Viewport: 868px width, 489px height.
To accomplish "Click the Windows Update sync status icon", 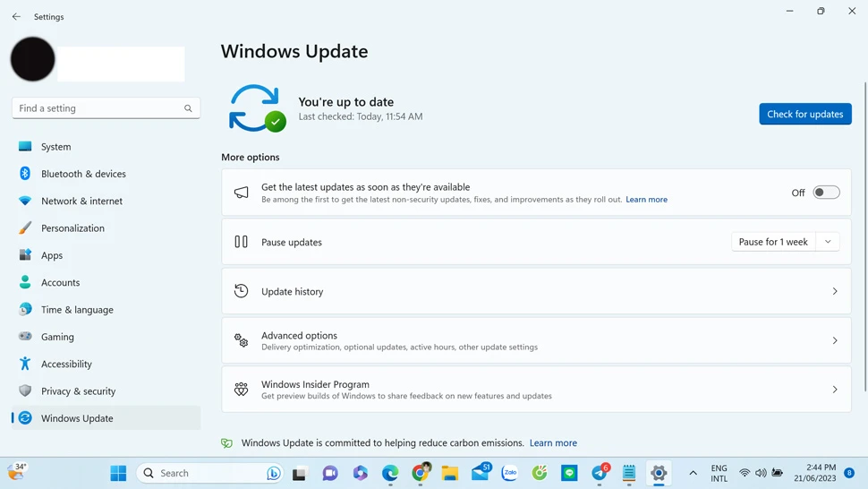I will (256, 108).
